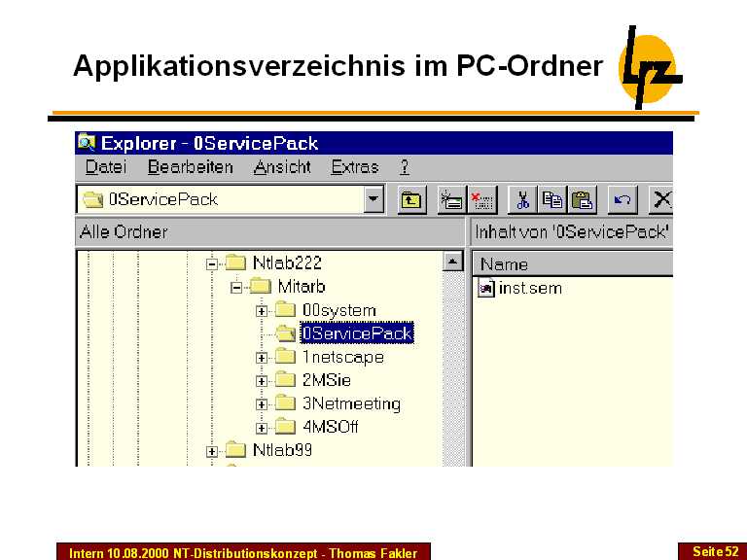This screenshot has width=747, height=560.
Task: Expand the 00system folder node
Action: [x=262, y=311]
